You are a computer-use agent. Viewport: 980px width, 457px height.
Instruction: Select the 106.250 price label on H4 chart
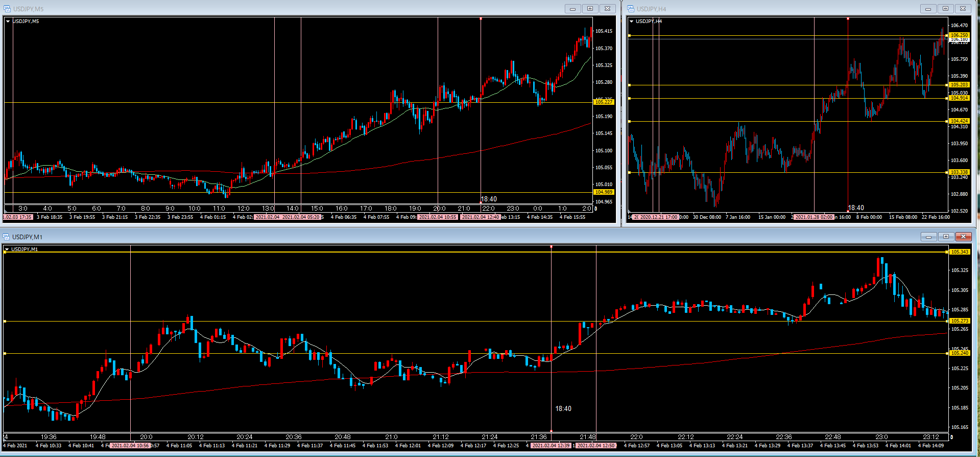[x=959, y=35]
